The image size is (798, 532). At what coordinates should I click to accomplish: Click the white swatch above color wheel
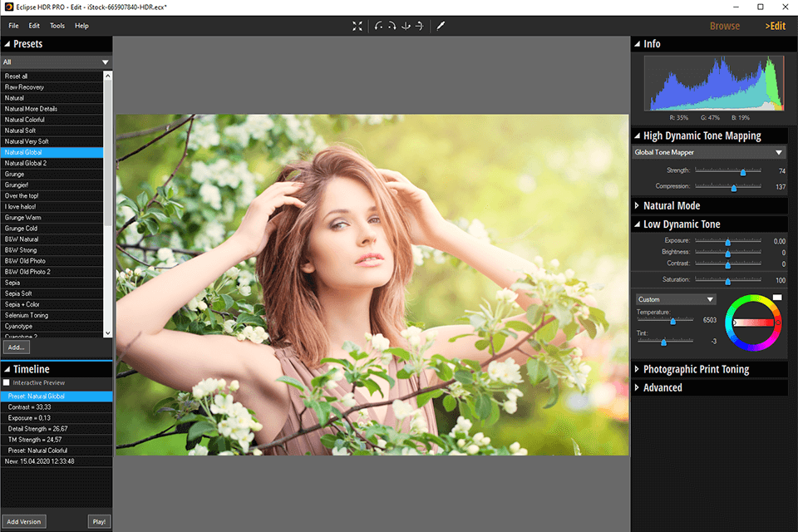[x=777, y=298]
